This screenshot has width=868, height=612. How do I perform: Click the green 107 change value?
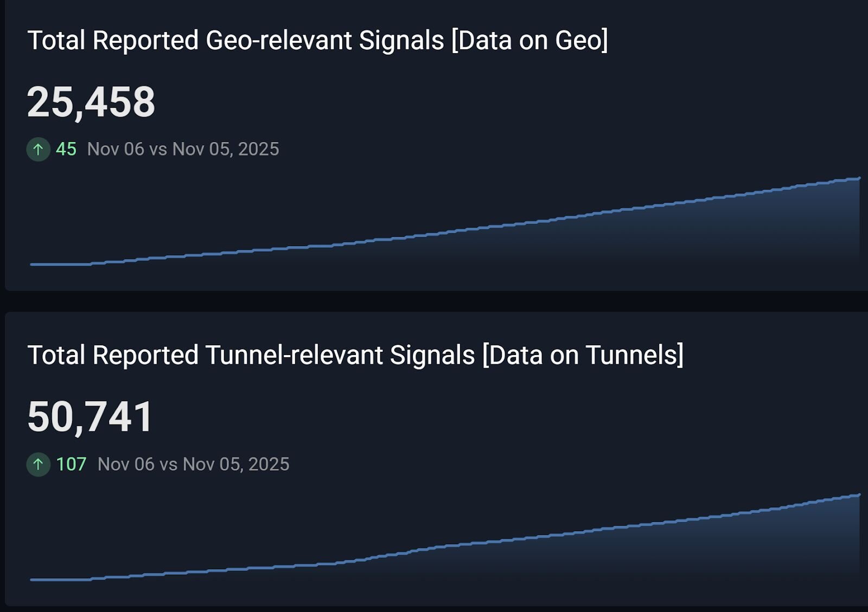coord(71,465)
